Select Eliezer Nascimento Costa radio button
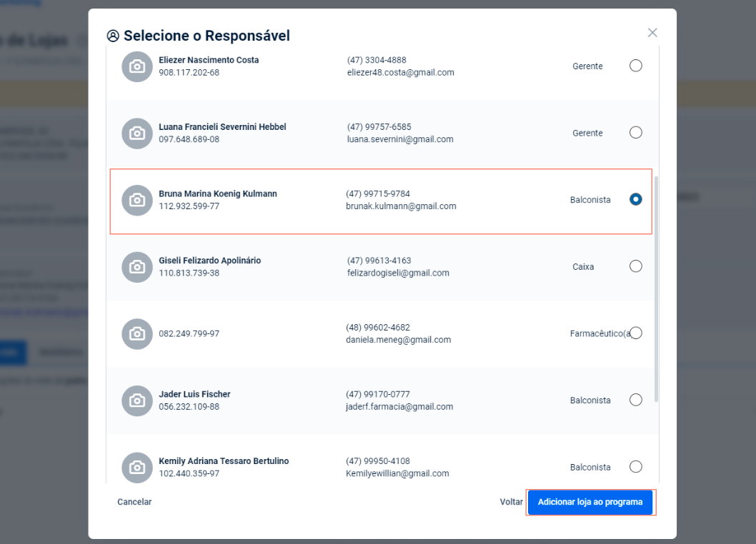 pos(635,66)
